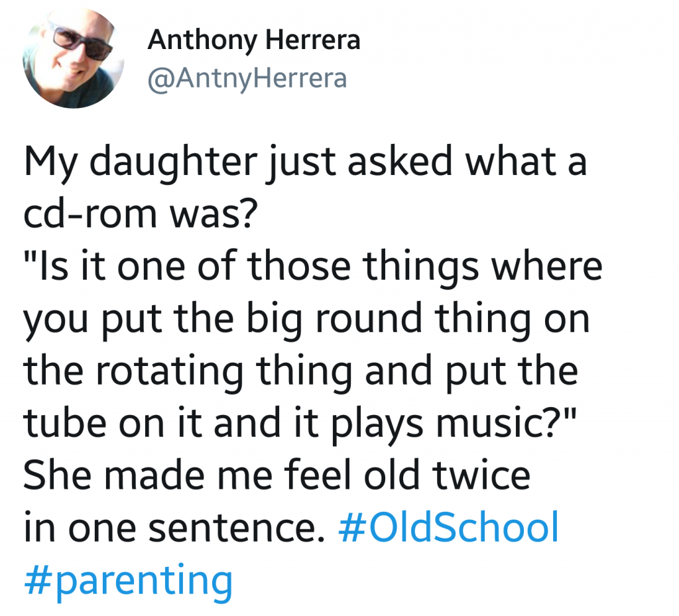
Task: Click the word "She" starting the last sentence
Action: pyautogui.click(x=58, y=475)
